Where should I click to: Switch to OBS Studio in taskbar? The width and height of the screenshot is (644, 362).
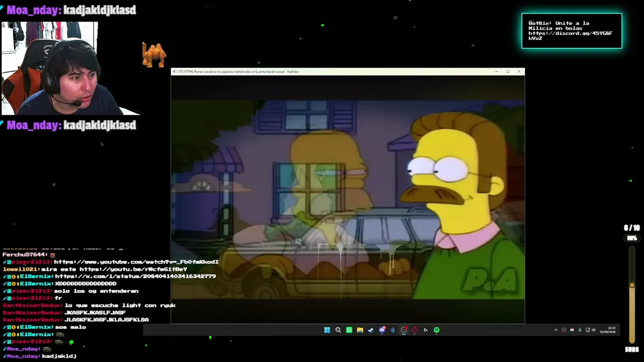[x=404, y=330]
